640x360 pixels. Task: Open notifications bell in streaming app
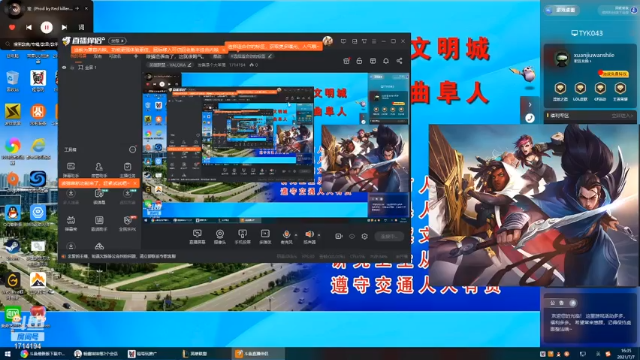(386, 61)
